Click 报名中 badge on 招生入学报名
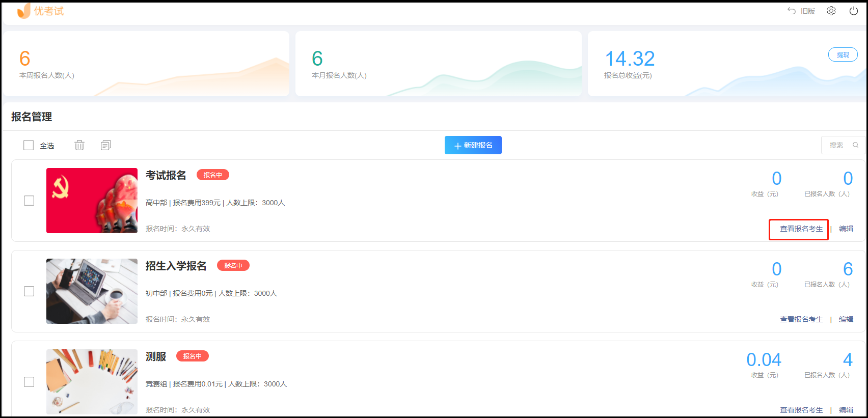 pos(233,265)
